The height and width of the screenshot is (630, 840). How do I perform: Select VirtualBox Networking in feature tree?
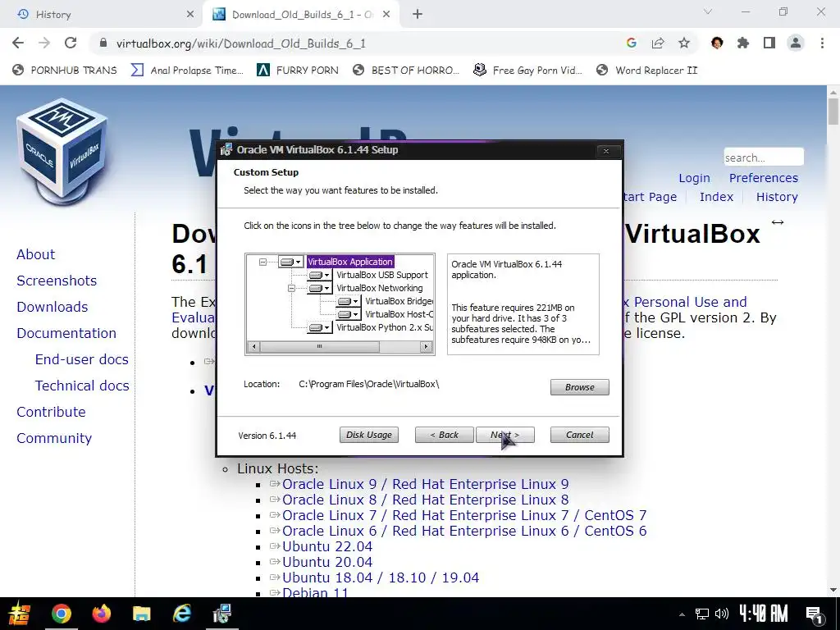click(379, 288)
